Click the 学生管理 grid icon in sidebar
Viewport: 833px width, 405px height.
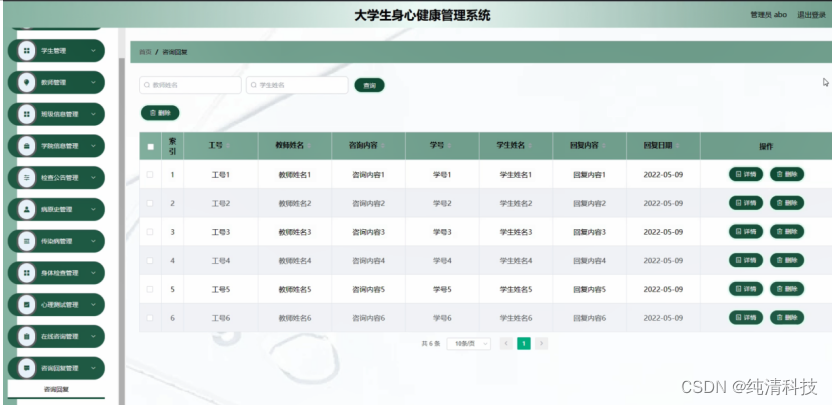(x=27, y=51)
